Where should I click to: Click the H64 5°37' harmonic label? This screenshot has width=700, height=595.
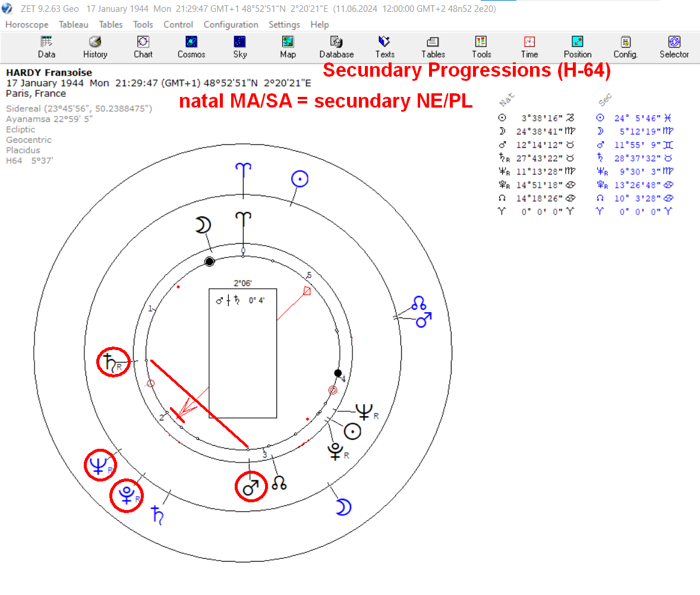tap(30, 160)
